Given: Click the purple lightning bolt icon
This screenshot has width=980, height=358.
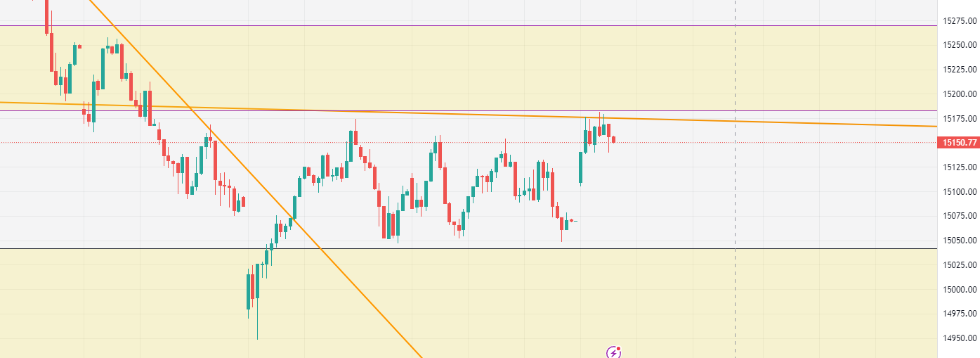Looking at the screenshot, I should [614, 352].
